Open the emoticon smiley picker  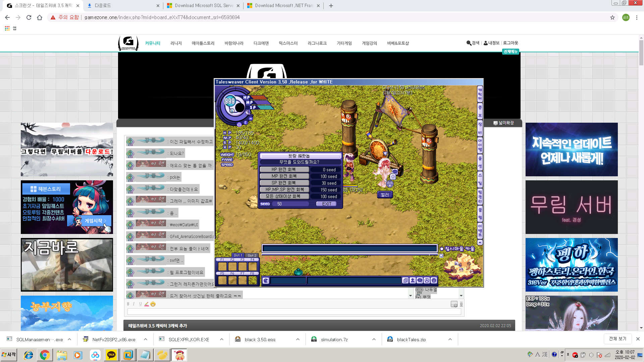point(153,304)
